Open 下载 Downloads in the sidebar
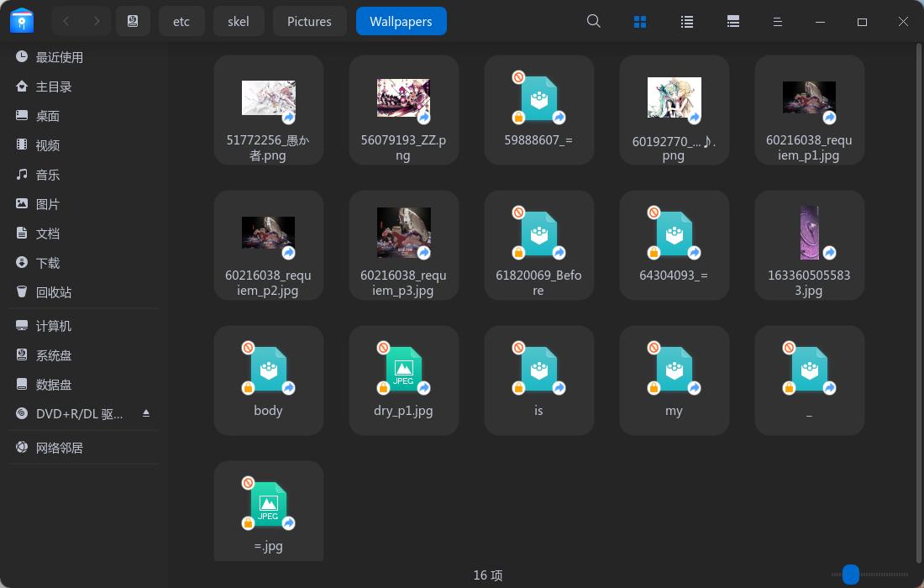 click(x=47, y=262)
